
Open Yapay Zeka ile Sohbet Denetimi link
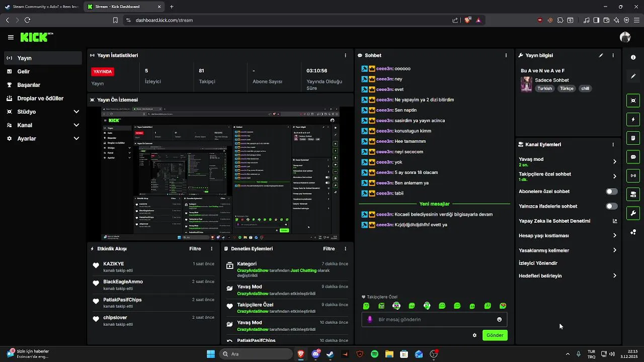click(x=554, y=221)
